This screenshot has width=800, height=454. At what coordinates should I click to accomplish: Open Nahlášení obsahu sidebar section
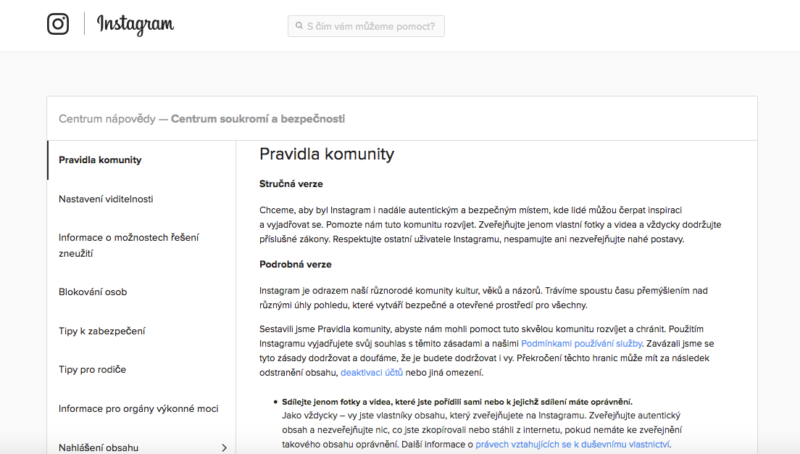(x=98, y=448)
